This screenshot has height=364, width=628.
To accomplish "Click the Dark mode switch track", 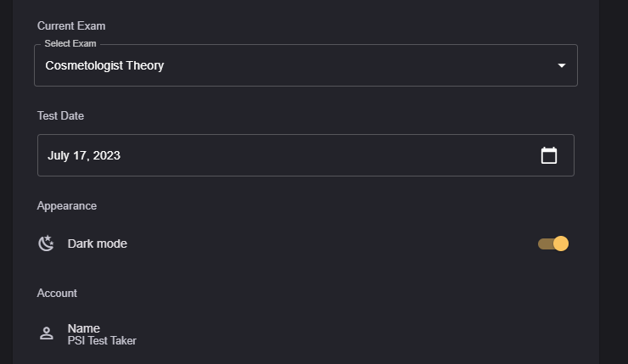I will coord(544,244).
